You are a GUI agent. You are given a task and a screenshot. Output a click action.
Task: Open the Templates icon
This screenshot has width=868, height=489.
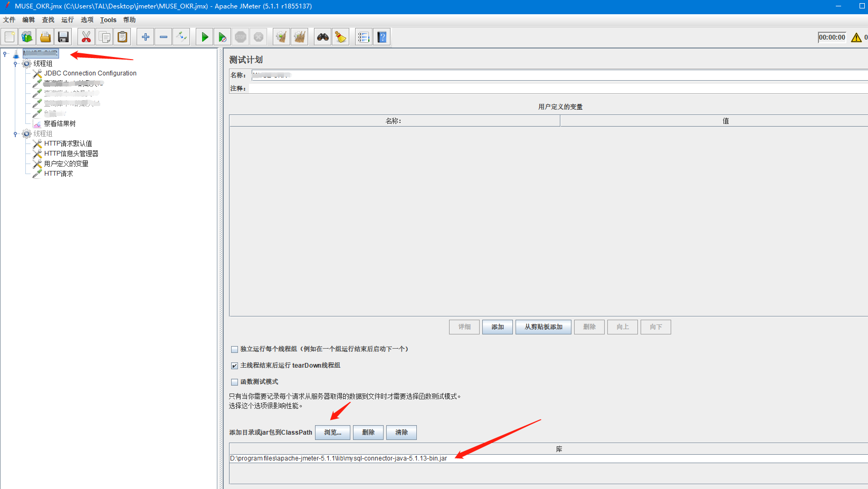coord(27,37)
